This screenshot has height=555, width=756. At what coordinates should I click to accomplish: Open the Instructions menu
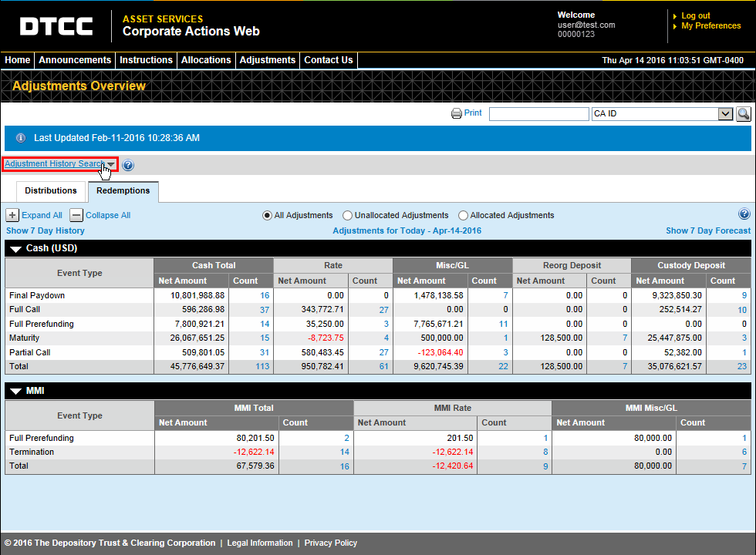pos(146,60)
